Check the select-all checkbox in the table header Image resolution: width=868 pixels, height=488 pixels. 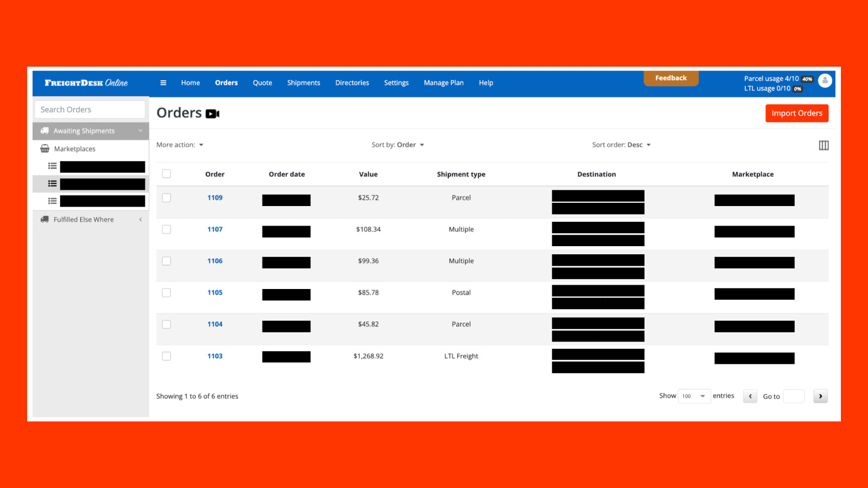167,174
